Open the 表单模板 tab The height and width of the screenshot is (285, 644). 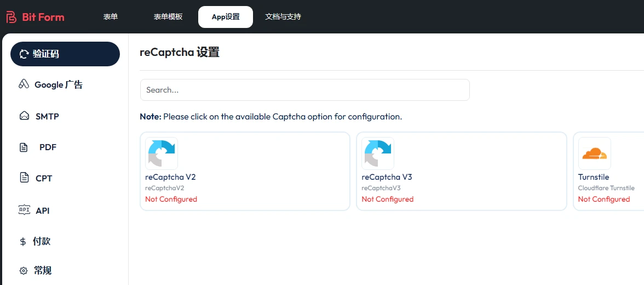168,17
